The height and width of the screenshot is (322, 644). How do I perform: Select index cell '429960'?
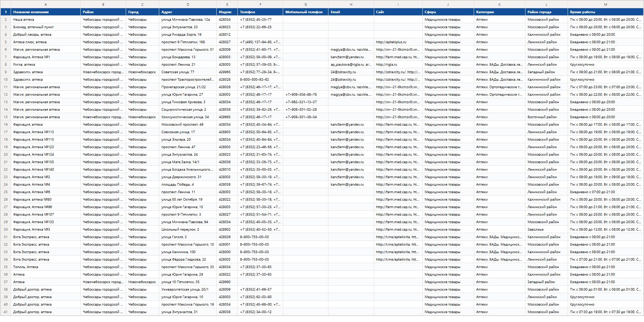click(227, 282)
